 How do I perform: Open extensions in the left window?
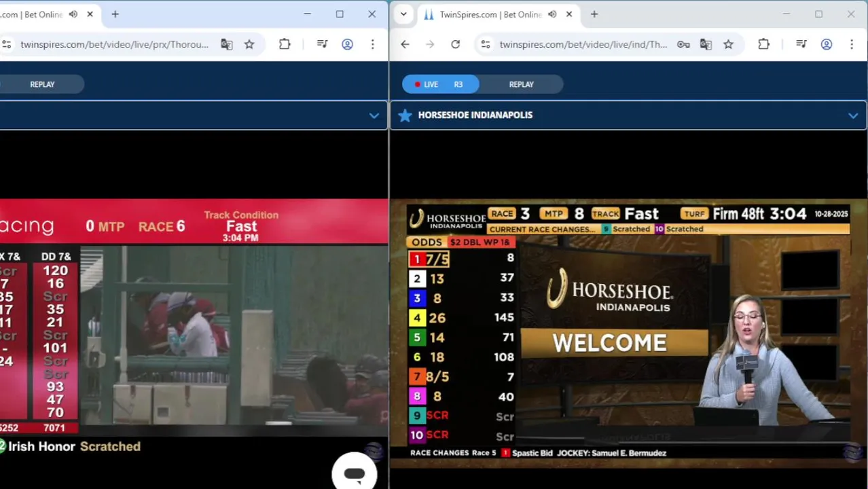click(285, 44)
